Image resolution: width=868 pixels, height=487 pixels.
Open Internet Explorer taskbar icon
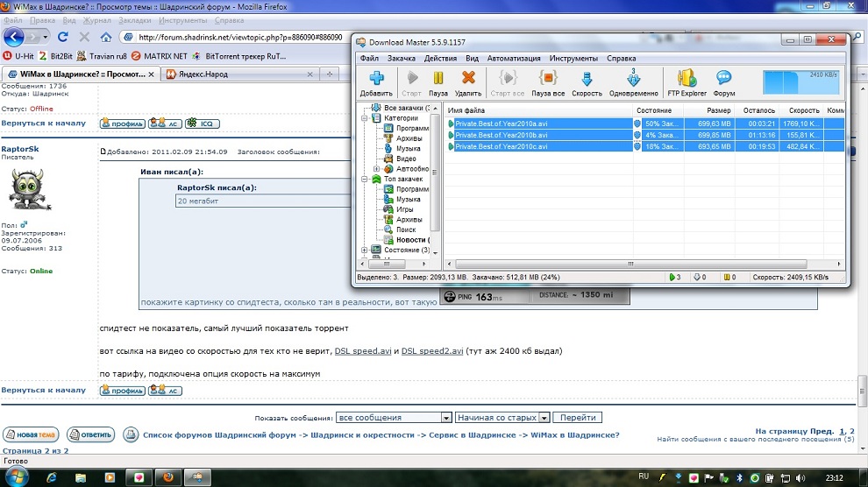coord(52,477)
